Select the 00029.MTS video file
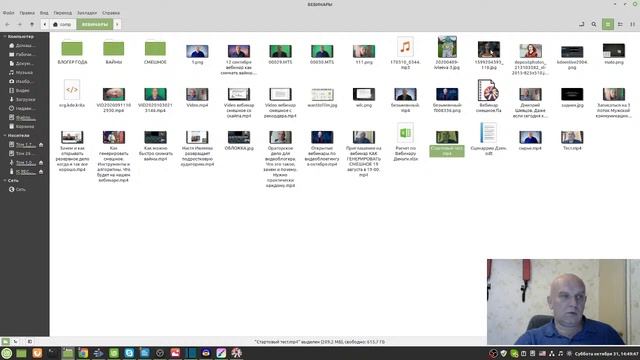640x360 pixels. click(280, 51)
